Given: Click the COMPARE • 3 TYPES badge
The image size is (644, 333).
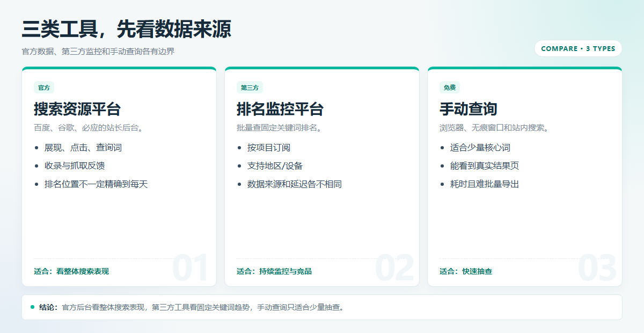Looking at the screenshot, I should pos(578,48).
